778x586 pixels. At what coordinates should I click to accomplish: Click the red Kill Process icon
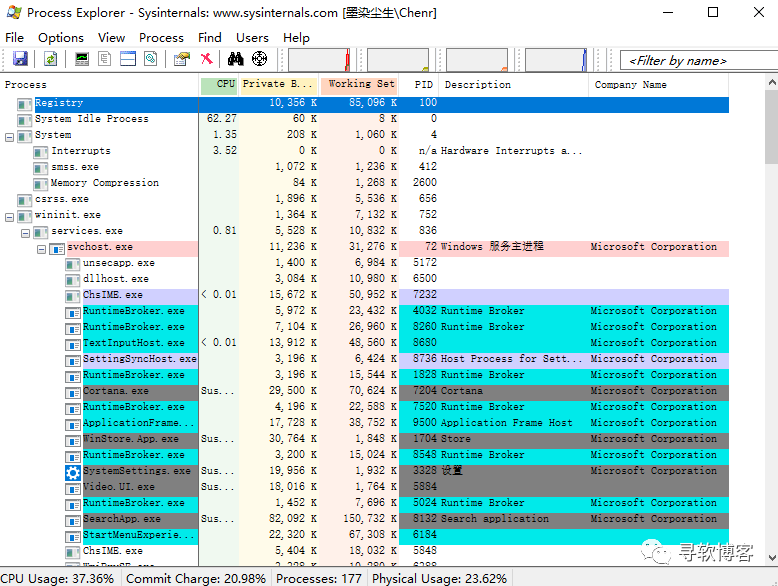[206, 59]
